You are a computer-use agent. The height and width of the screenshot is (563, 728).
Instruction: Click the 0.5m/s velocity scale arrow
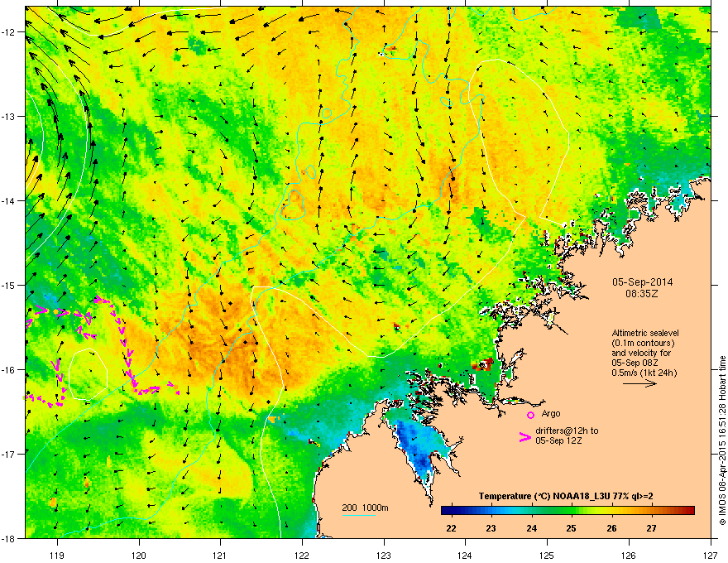pyautogui.click(x=639, y=383)
